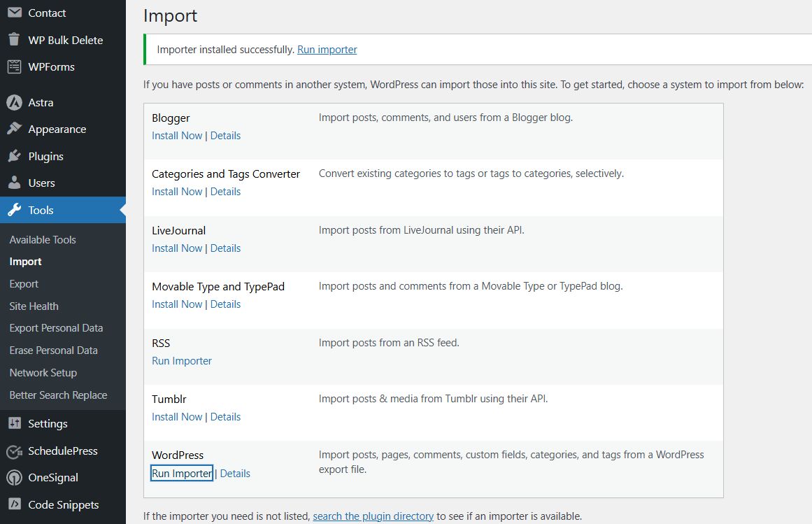Click the Plugins icon in sidebar
Viewport: 812px width, 524px height.
(15, 156)
